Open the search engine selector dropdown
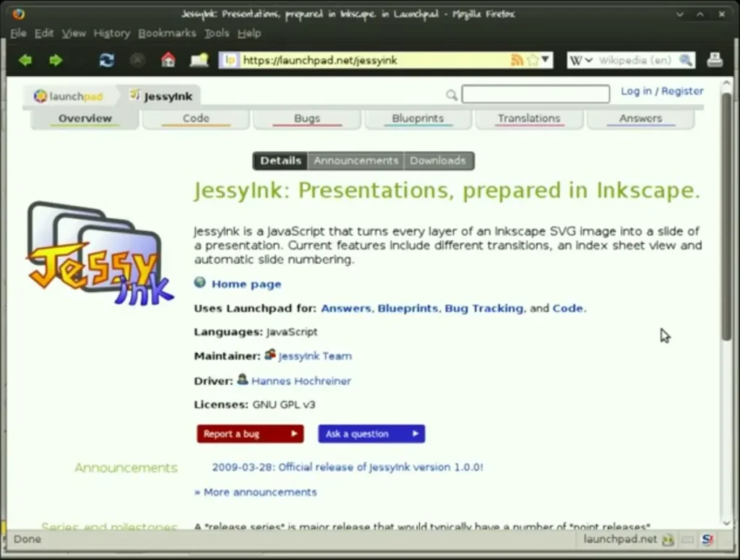Viewport: 740px width, 560px height. tap(581, 61)
